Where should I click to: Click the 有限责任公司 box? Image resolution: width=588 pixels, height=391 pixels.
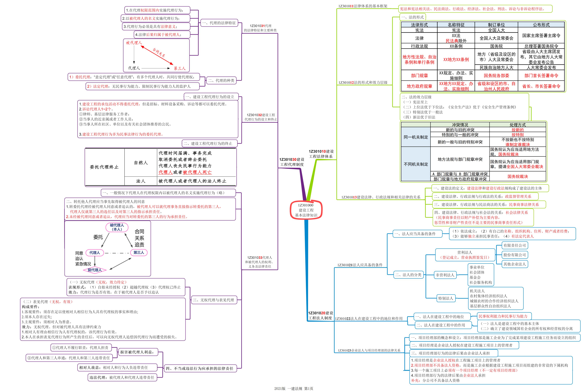pyautogui.click(x=515, y=245)
